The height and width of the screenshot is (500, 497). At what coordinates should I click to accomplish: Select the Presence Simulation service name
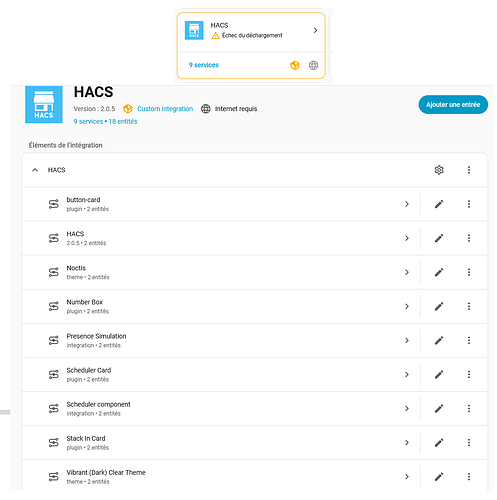click(96, 336)
